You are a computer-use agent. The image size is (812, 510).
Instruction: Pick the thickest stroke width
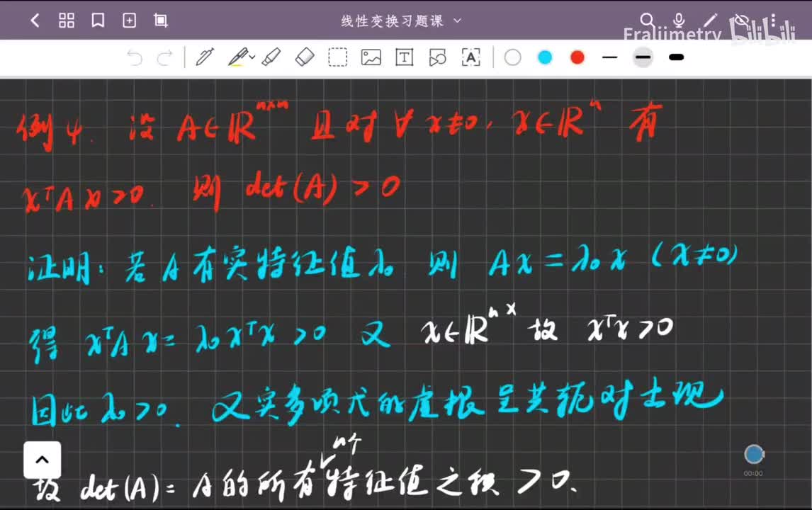tap(677, 57)
